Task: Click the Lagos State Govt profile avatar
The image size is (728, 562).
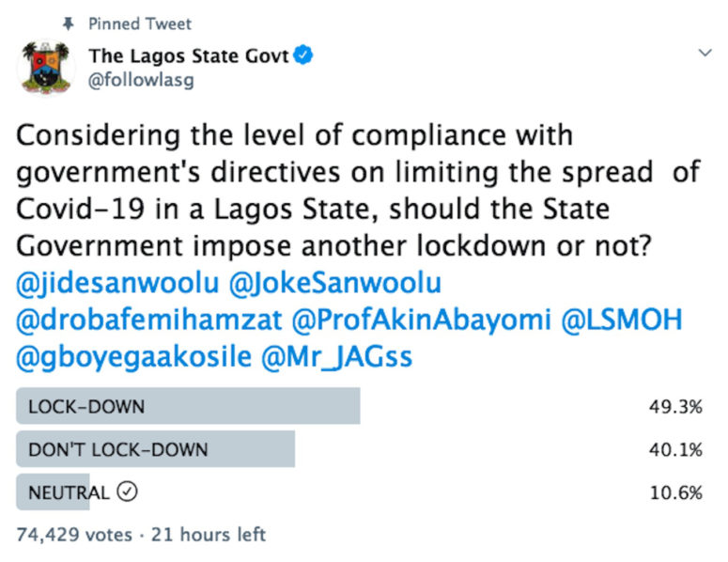Action: [x=45, y=66]
